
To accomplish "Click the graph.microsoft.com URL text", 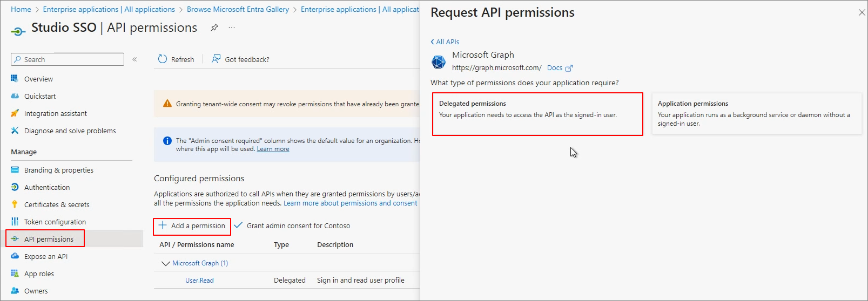I will [x=496, y=68].
